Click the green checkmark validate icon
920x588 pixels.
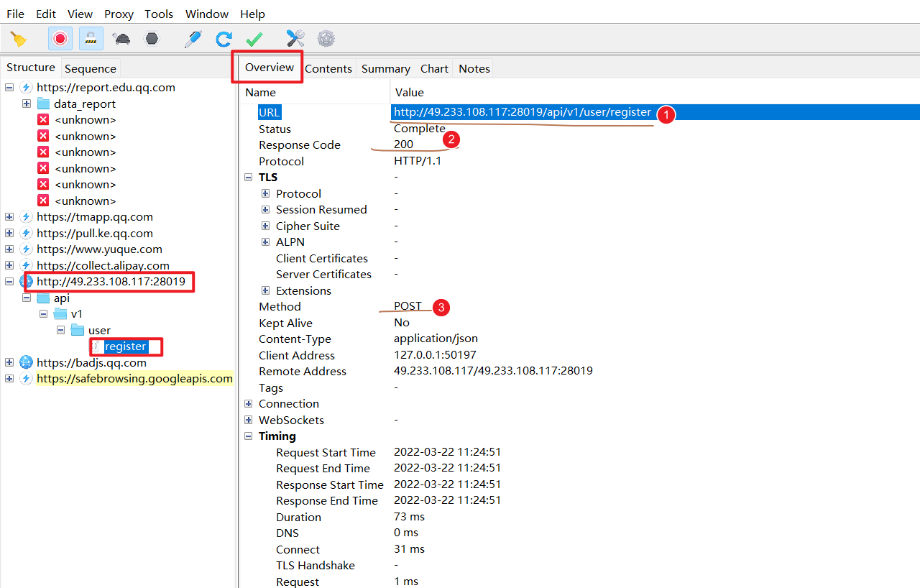point(254,39)
